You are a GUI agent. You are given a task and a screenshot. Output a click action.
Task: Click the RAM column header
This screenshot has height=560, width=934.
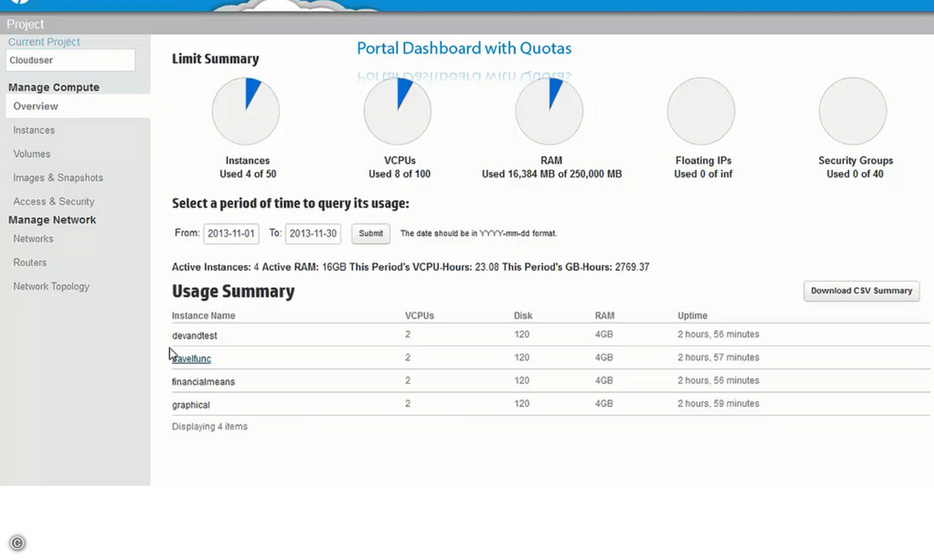click(x=605, y=316)
